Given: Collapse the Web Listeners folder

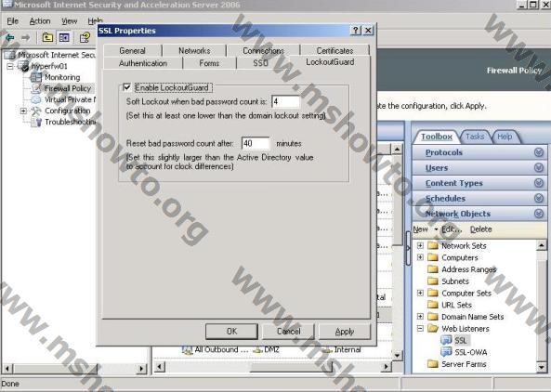Looking at the screenshot, I should pos(420,329).
